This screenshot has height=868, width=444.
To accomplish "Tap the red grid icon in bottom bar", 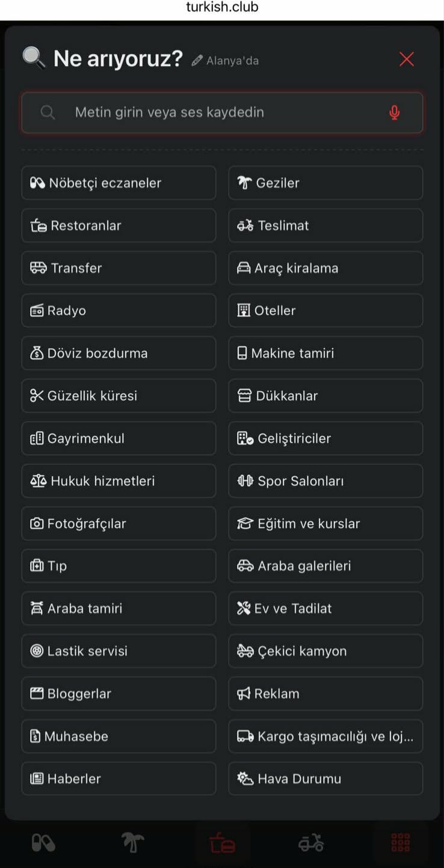I will tap(400, 843).
